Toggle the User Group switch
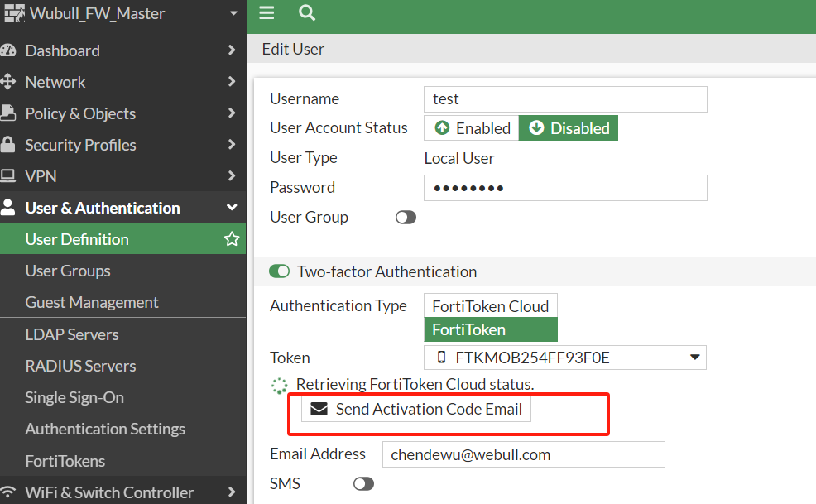Screen dimensions: 816x504 tap(406, 217)
